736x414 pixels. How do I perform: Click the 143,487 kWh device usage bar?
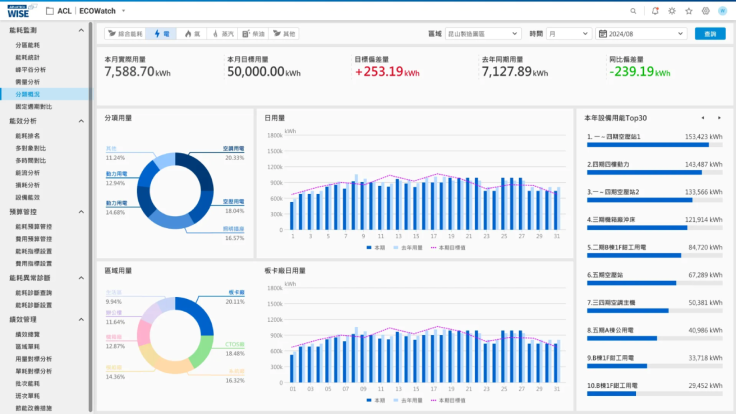(644, 173)
